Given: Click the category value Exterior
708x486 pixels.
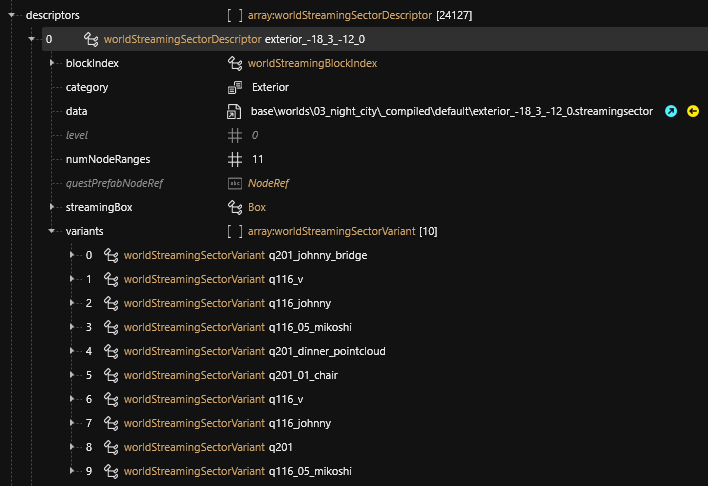Looking at the screenshot, I should click(270, 87).
